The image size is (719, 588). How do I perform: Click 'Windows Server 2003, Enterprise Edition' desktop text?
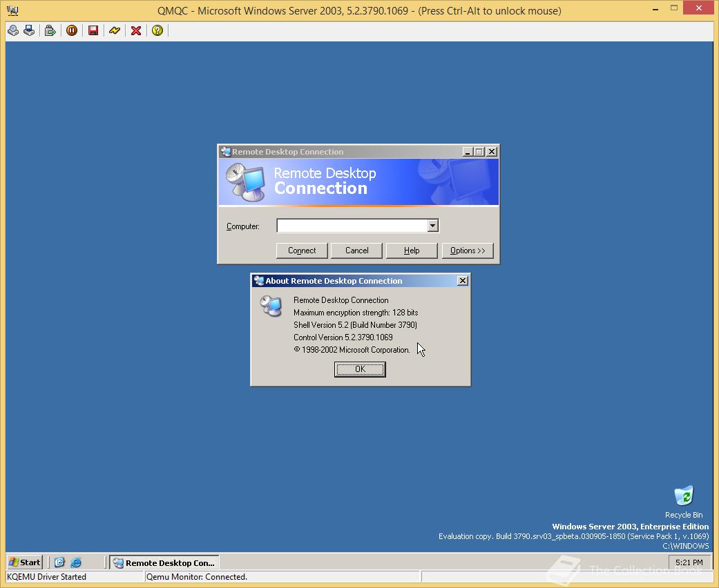tap(630, 527)
